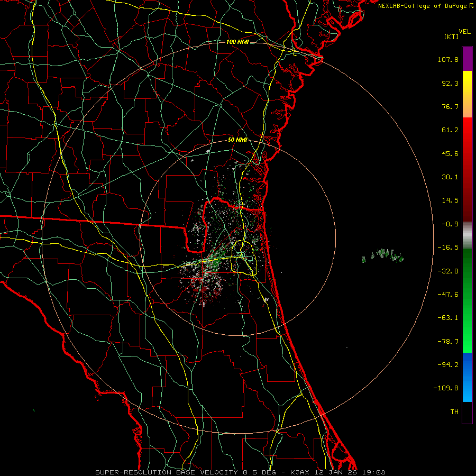This screenshot has height=476, width=476.
Task: Click the -0.9 velocity scale value
Action: coord(450,224)
